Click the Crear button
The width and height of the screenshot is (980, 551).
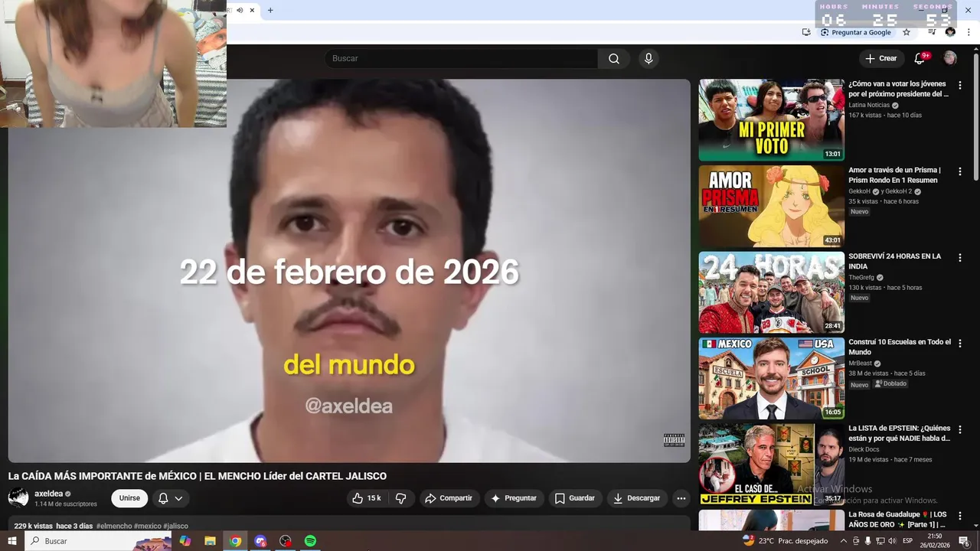coord(880,58)
